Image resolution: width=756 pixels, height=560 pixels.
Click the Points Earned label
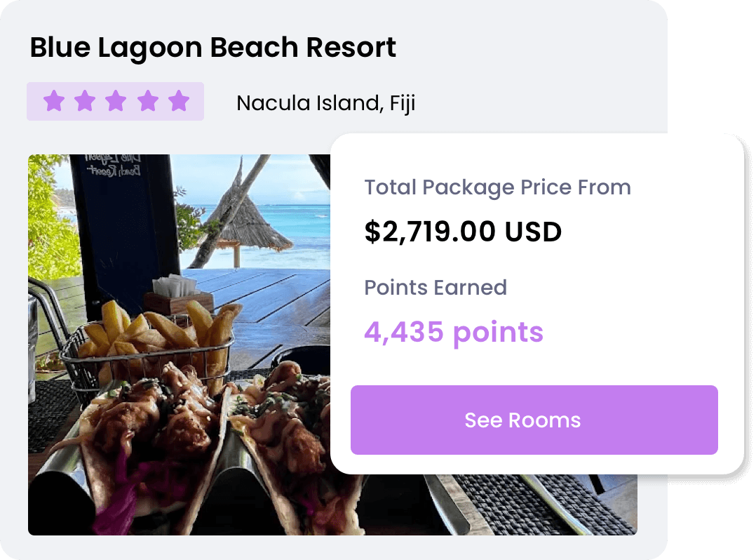point(435,288)
